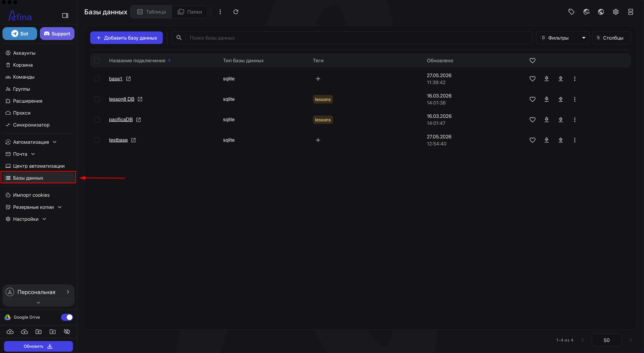Collapse the sidebar with panel icon

coord(65,15)
